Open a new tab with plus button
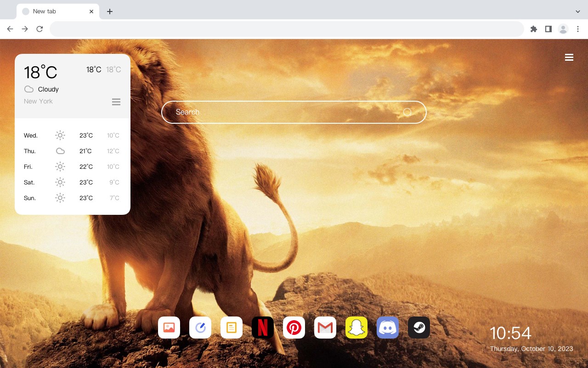This screenshot has height=368, width=588. click(109, 11)
